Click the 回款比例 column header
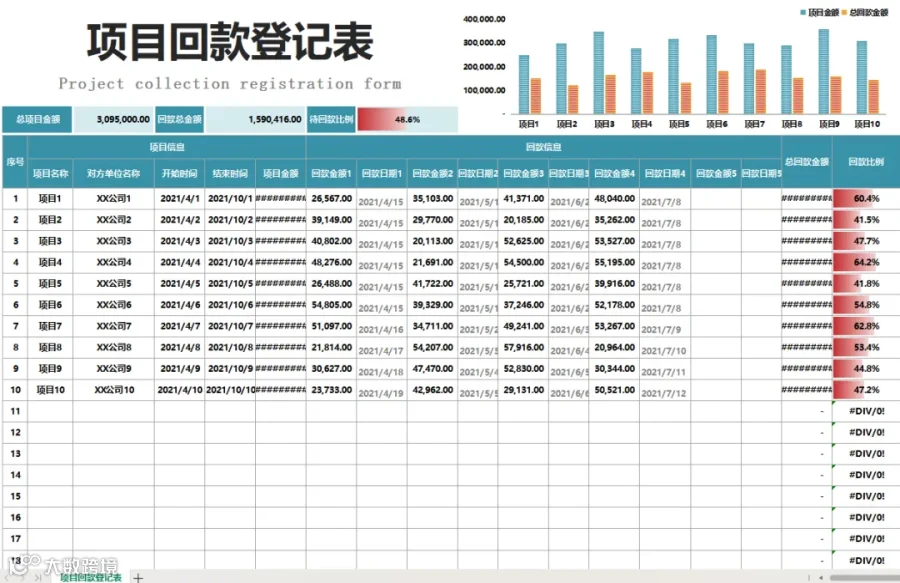Image resolution: width=900 pixels, height=583 pixels. [x=866, y=162]
